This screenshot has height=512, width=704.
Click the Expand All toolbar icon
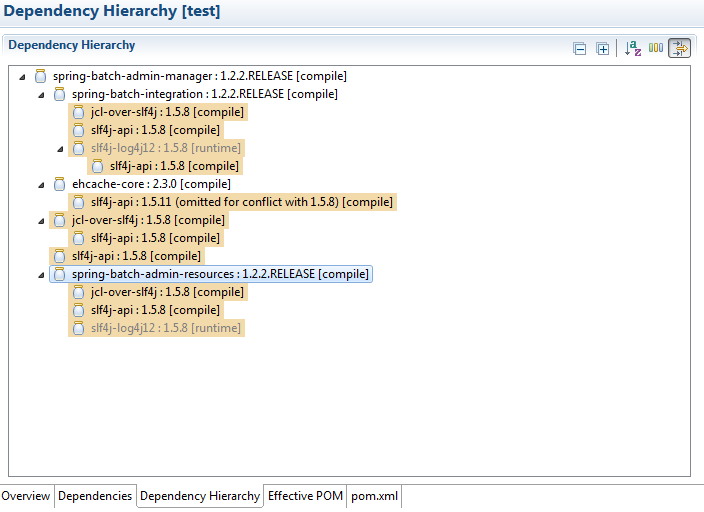pos(603,48)
